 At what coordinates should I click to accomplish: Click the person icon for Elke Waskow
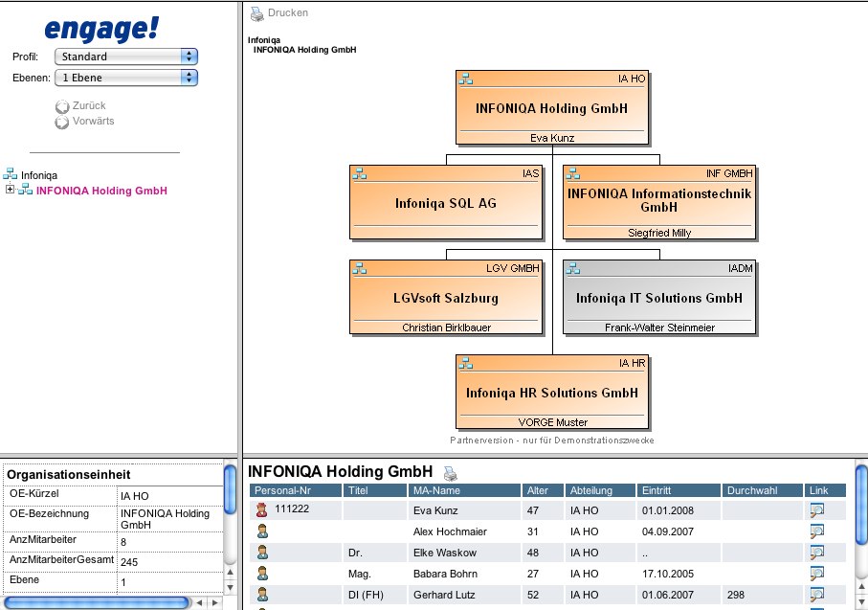tap(262, 553)
